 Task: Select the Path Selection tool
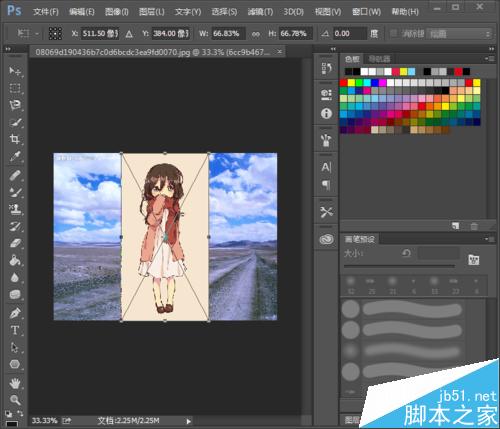(15, 347)
